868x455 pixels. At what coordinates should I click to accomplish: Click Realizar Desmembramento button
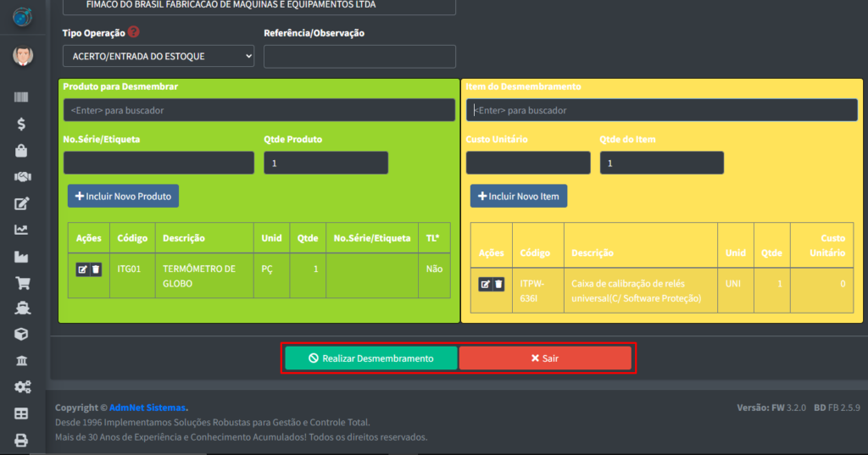point(370,358)
